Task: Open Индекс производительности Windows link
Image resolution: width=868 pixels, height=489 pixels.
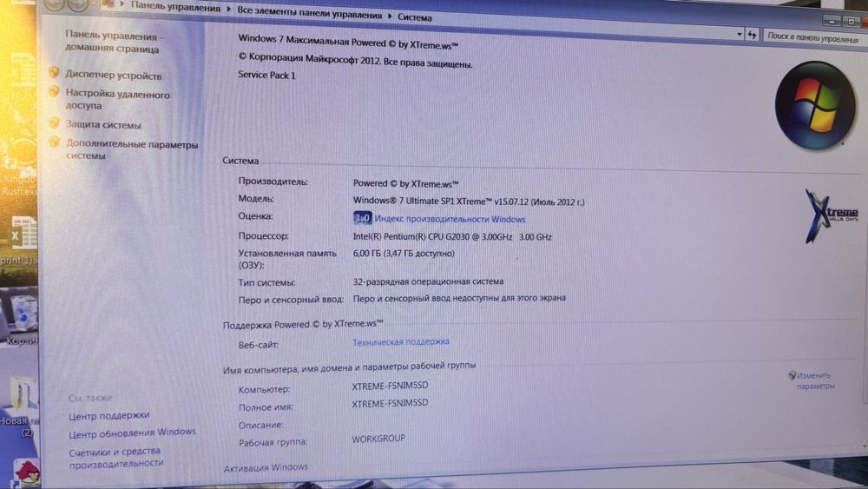Action: (450, 219)
